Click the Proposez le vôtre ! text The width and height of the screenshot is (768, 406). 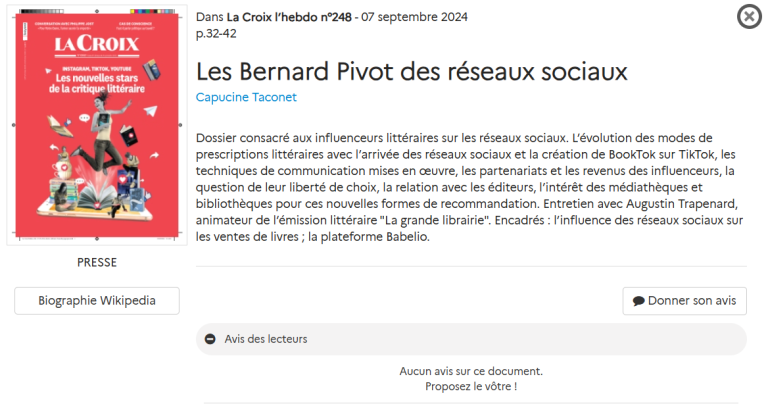[x=471, y=386]
